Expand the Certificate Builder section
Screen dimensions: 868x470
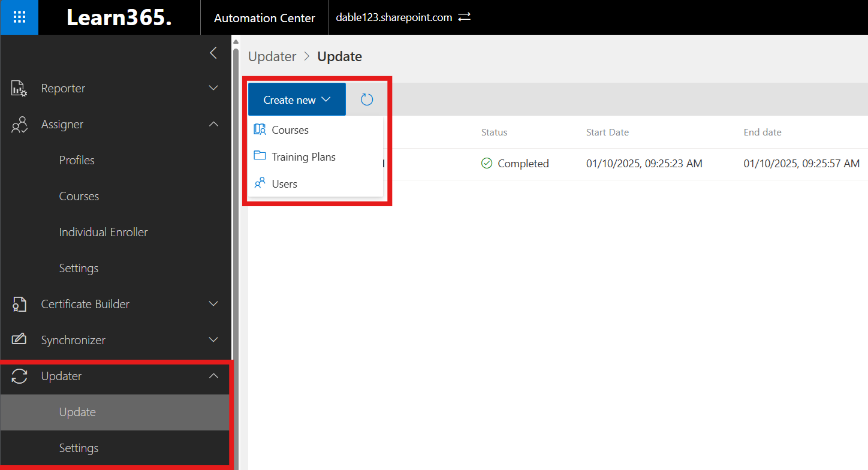[213, 304]
